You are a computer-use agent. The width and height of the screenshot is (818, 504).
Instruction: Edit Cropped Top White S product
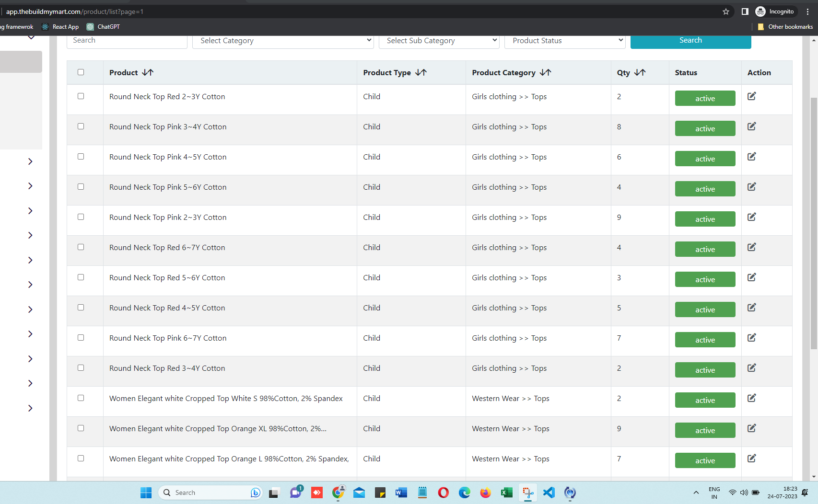751,398
